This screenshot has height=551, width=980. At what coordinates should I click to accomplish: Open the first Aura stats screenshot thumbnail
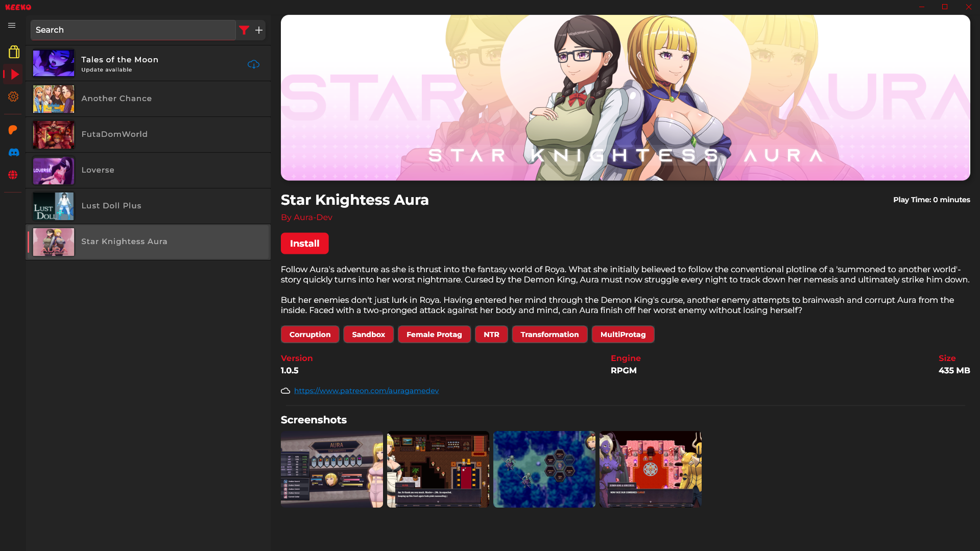331,469
